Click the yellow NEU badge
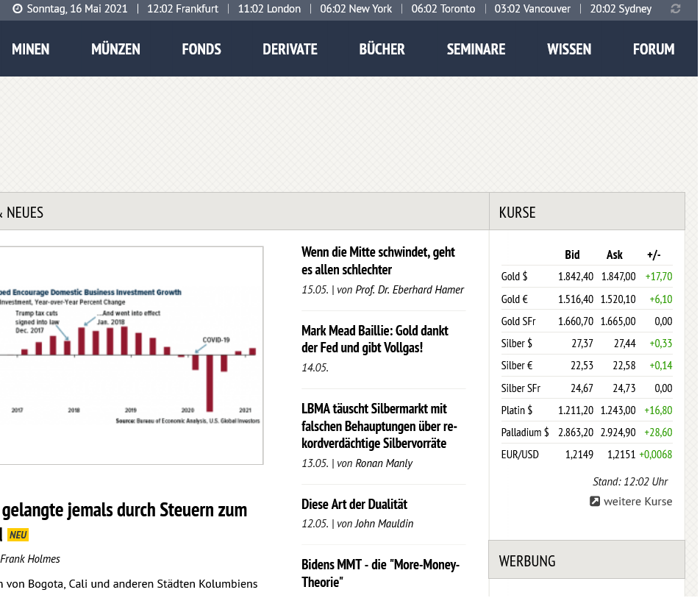Image resolution: width=700 pixels, height=598 pixels. (x=18, y=535)
